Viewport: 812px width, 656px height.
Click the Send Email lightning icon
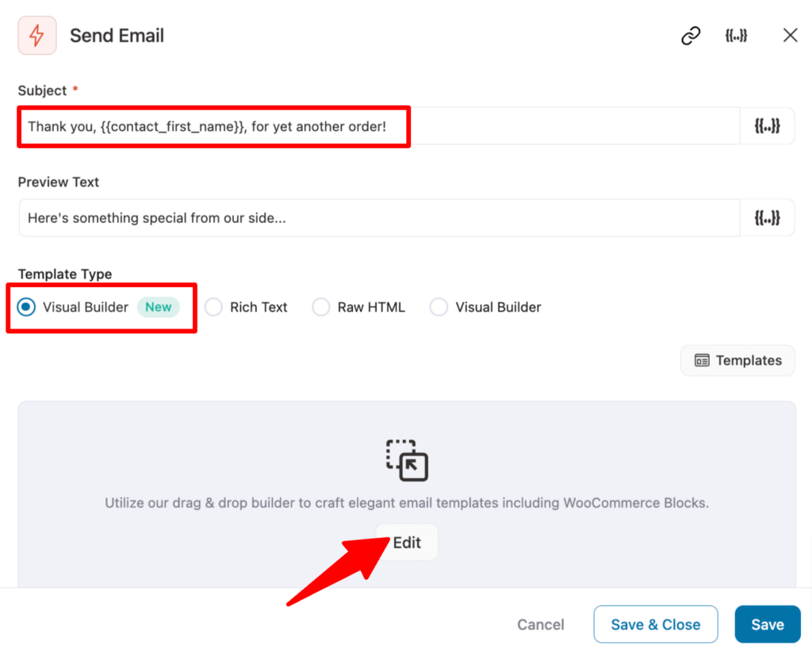tap(36, 35)
